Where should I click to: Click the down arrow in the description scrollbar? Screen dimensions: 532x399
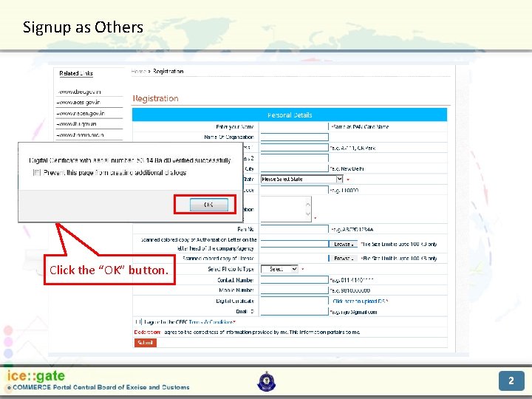coord(307,214)
